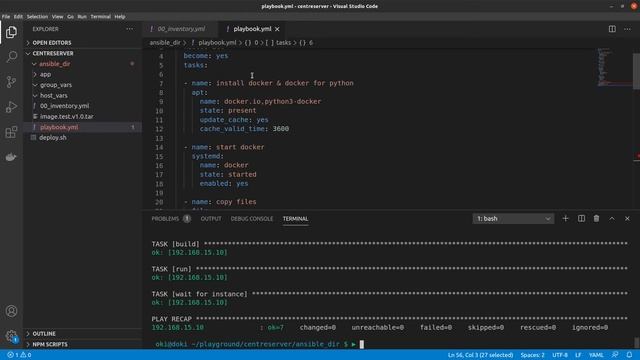The height and width of the screenshot is (360, 640).
Task: Open the Explorer view in activity bar
Action: [x=11, y=32]
